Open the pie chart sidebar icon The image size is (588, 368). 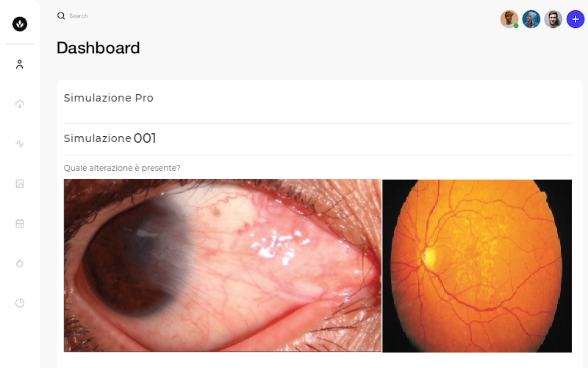pos(20,302)
